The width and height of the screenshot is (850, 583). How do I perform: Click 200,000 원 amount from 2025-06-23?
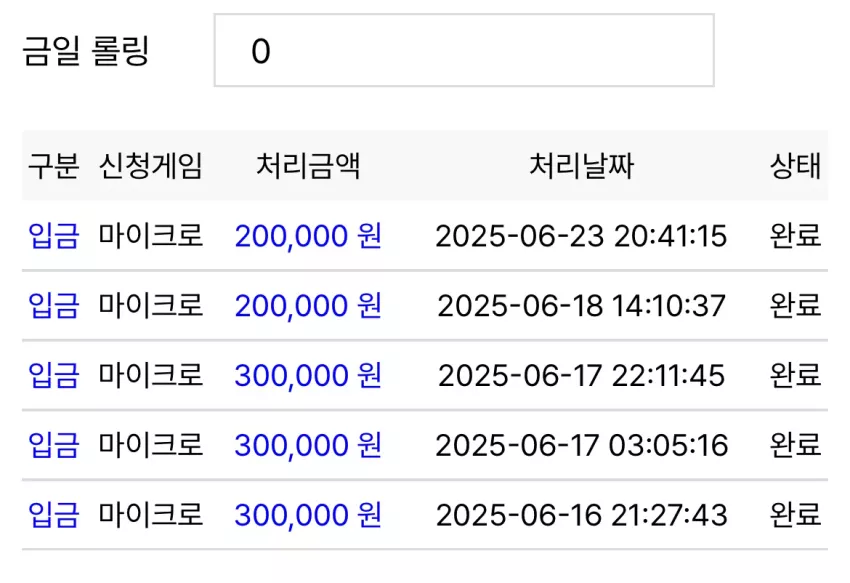tap(308, 236)
